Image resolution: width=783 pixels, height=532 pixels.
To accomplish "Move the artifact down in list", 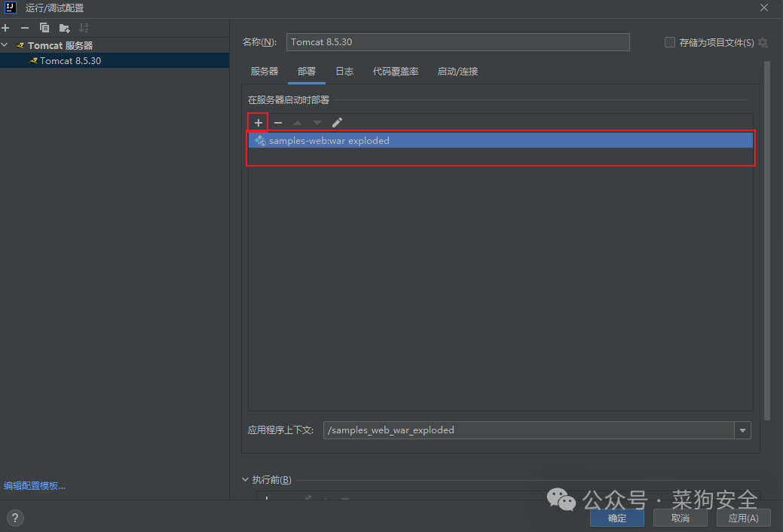I will point(317,122).
